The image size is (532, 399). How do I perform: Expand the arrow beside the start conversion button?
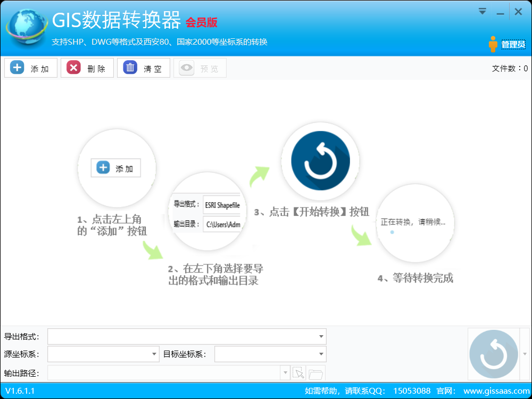point(525,354)
